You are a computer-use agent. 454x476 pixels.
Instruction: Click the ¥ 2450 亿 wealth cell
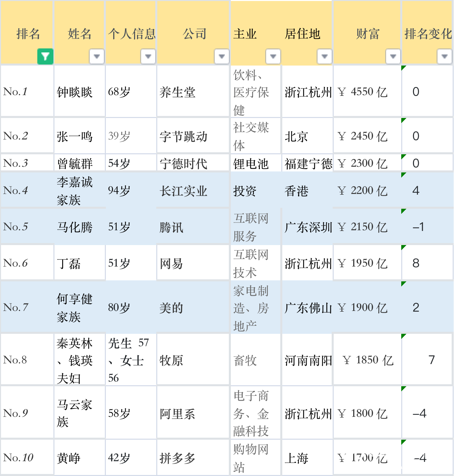[x=367, y=136]
